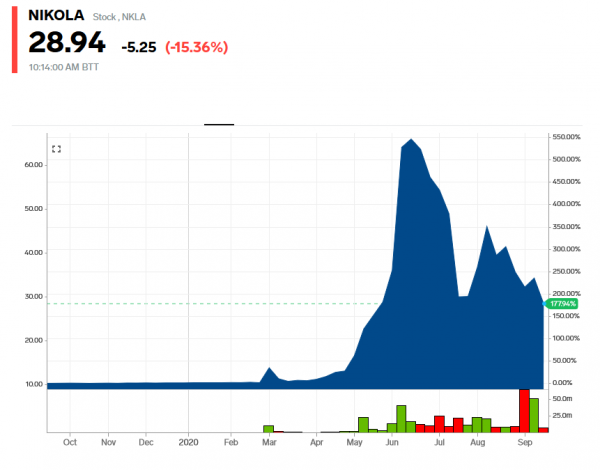The height and width of the screenshot is (470, 600).
Task: Click the Feb label on time axis
Action: 231,442
